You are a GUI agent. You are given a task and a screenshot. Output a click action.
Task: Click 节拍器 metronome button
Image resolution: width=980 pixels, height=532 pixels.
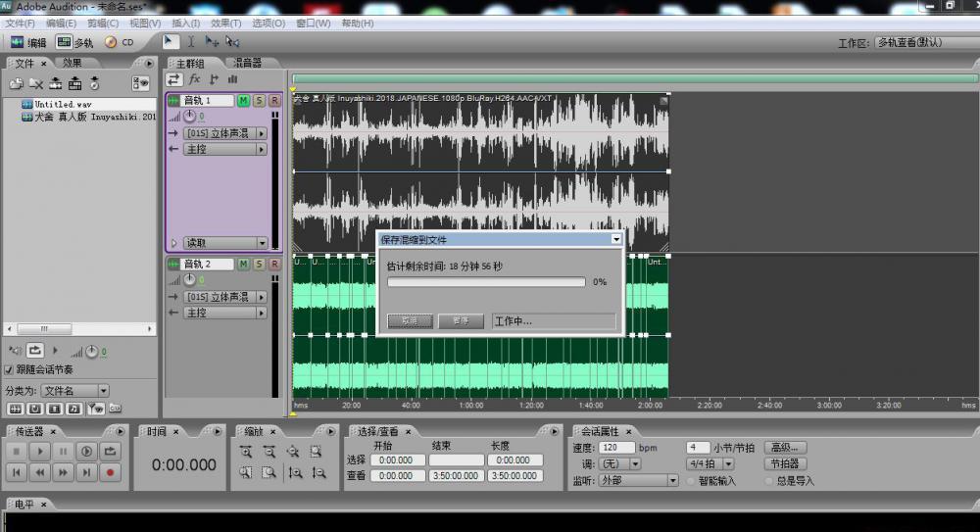785,463
